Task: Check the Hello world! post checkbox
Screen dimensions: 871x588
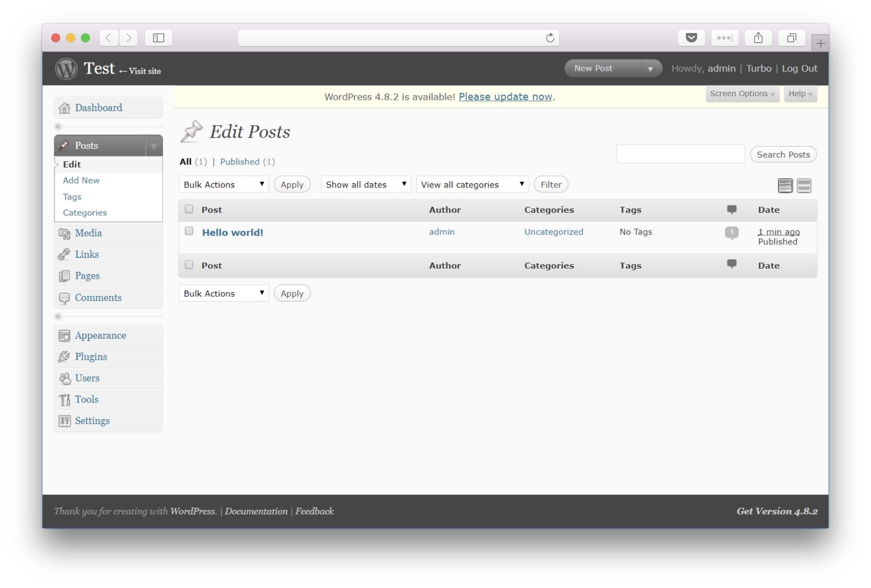Action: click(x=189, y=231)
